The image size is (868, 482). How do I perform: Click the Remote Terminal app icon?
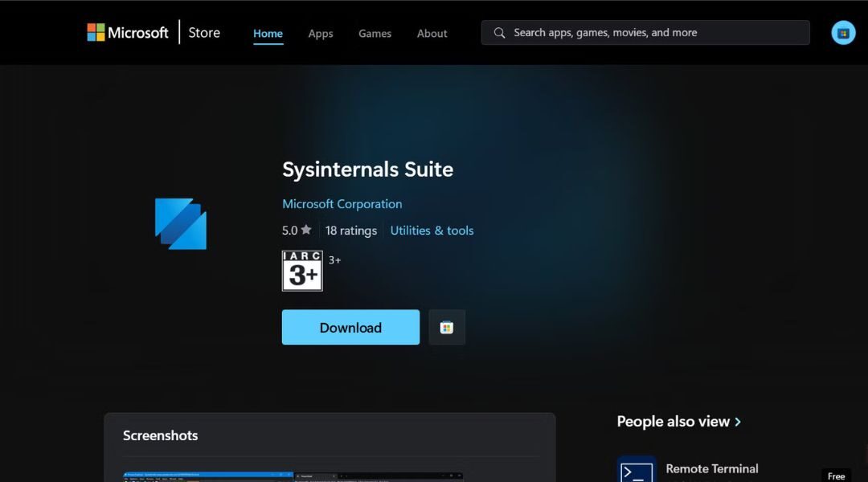coord(637,468)
